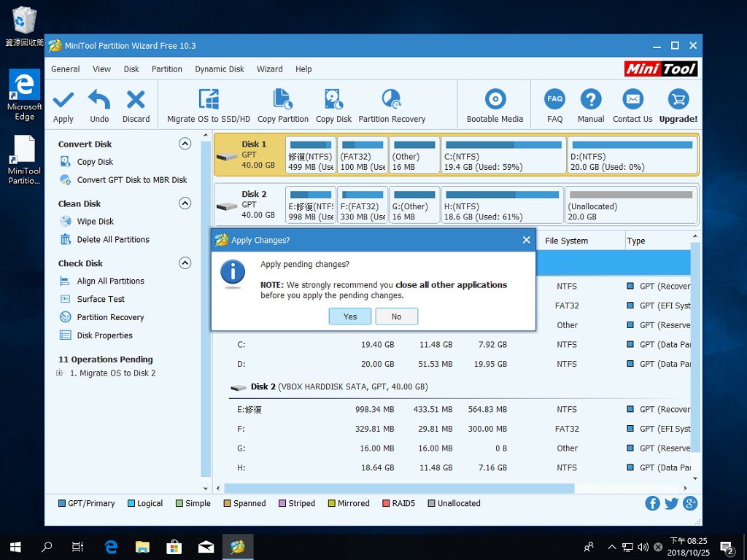Open the Help menu
The width and height of the screenshot is (747, 560).
(x=303, y=69)
